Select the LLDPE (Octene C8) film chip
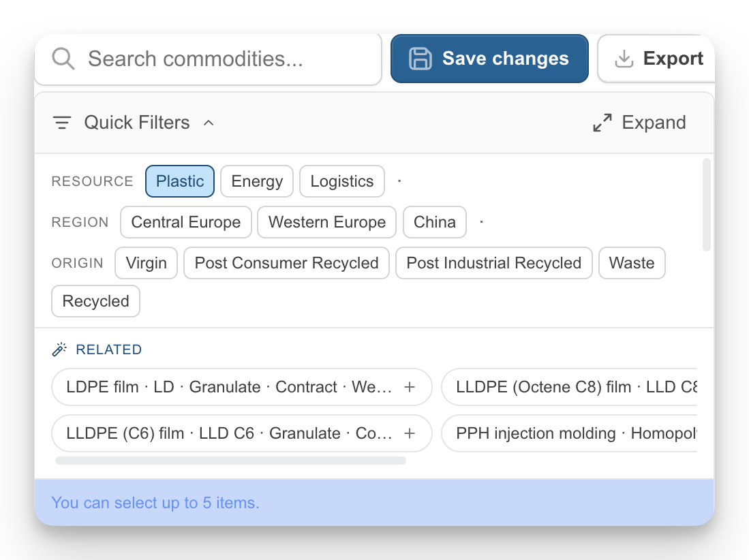Screen dimensions: 749x560 click(569, 387)
